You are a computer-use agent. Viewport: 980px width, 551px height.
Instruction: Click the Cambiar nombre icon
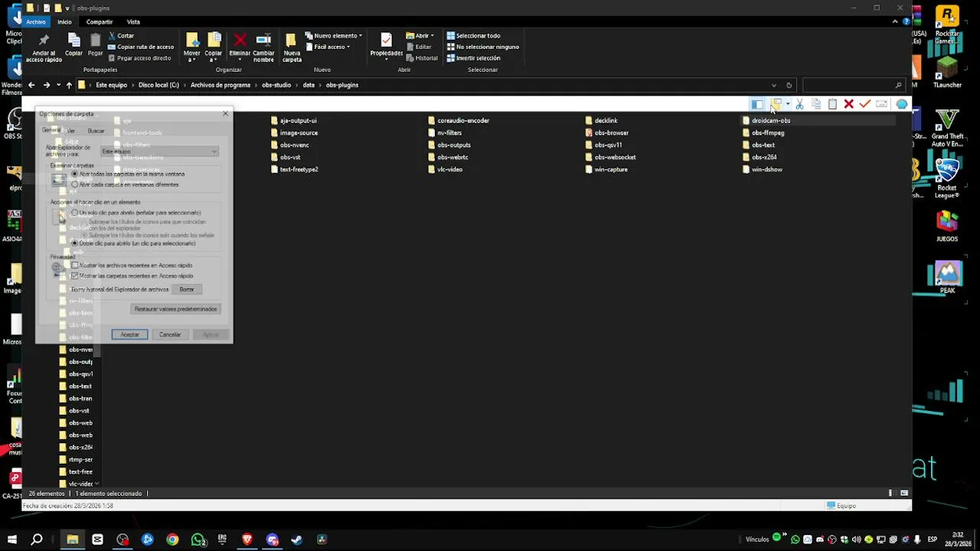pyautogui.click(x=263, y=41)
